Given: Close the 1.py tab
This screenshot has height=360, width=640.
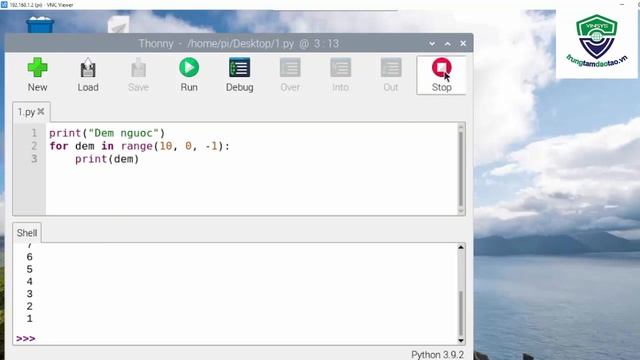Looking at the screenshot, I should [41, 111].
